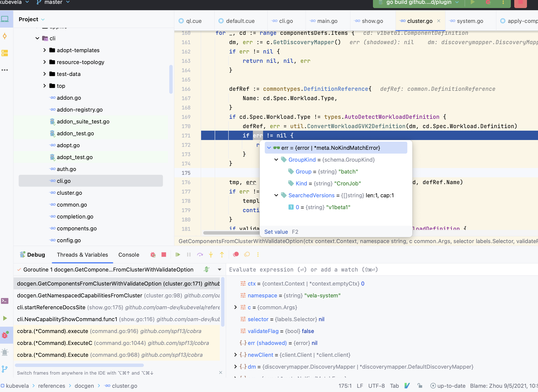Toggle Mute Breakpoints
The height and width of the screenshot is (392, 538).
247,255
